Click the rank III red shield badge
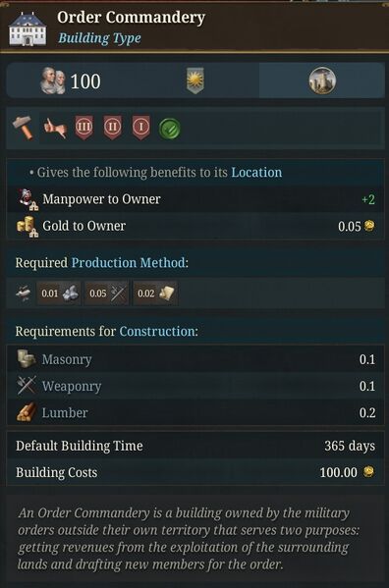 click(x=83, y=128)
